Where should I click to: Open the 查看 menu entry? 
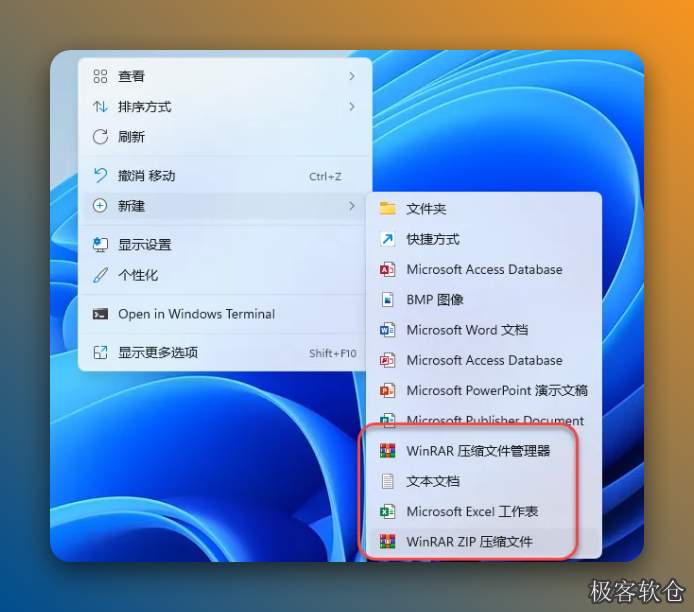[225, 76]
